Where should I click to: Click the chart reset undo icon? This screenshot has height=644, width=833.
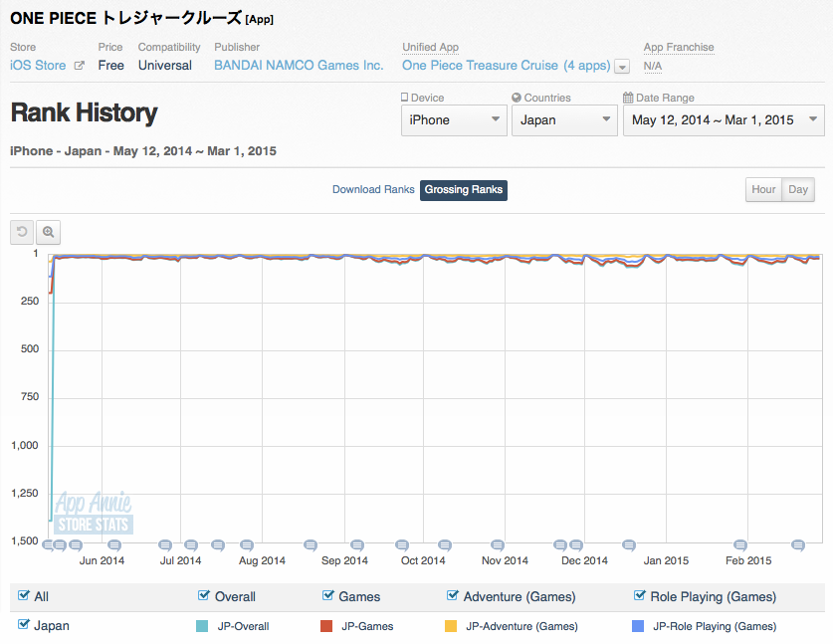[x=22, y=232]
